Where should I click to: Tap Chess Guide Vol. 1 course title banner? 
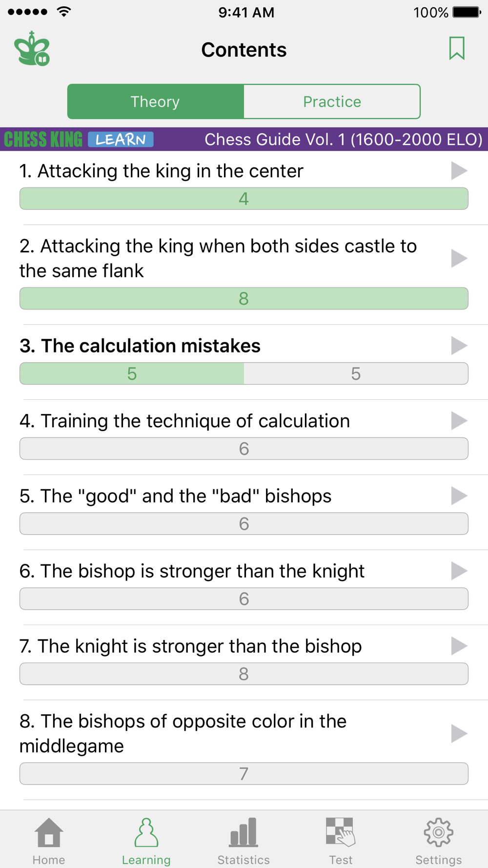point(344,140)
